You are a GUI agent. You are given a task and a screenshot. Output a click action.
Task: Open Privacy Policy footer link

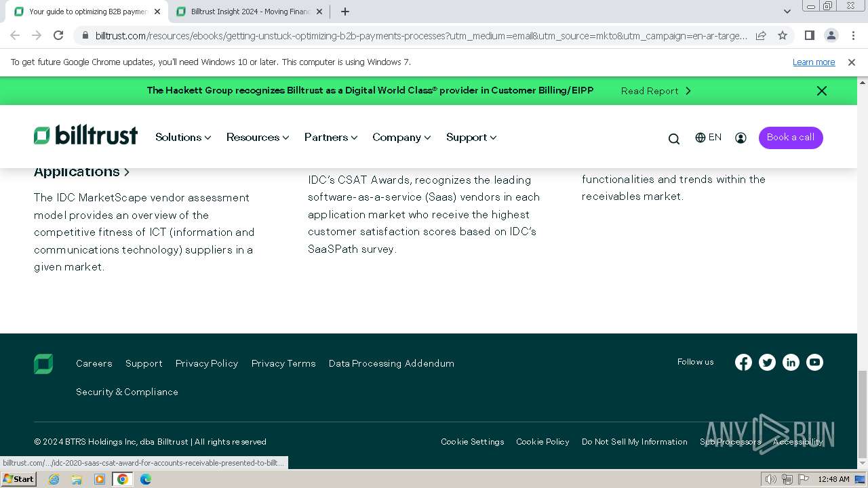pos(207,363)
